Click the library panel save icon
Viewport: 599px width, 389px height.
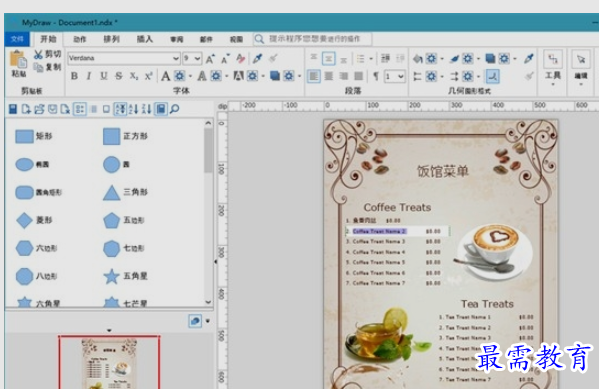click(13, 109)
